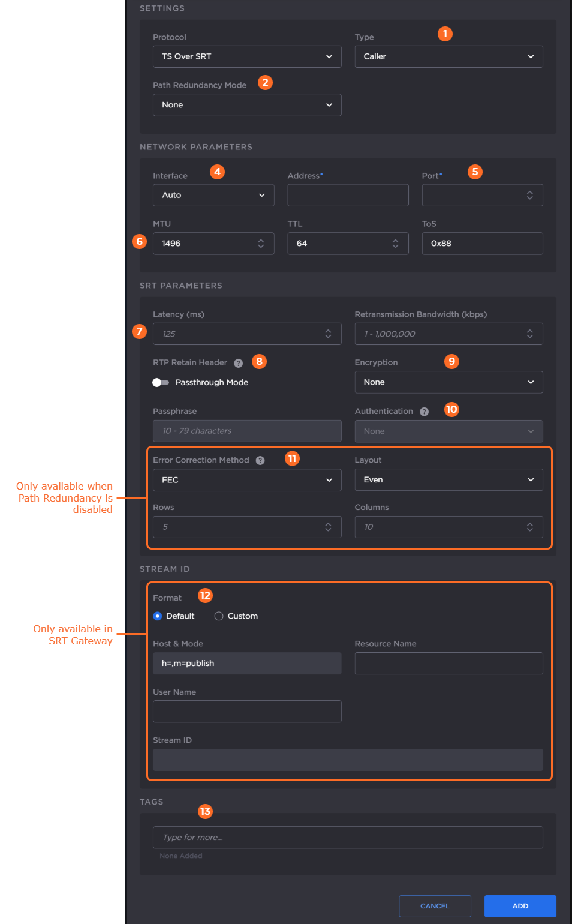Toggle the Passthrough Mode switch

160,382
